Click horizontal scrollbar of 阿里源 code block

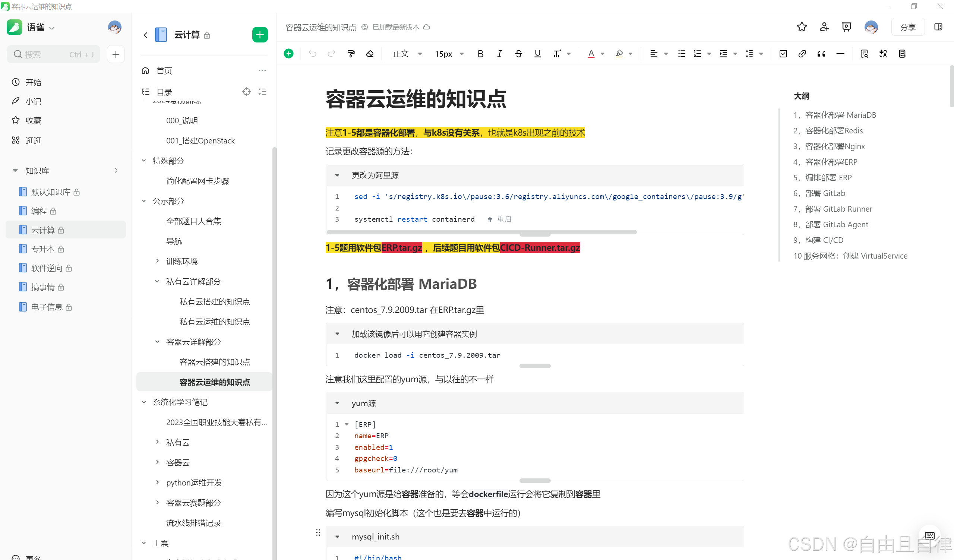481,232
